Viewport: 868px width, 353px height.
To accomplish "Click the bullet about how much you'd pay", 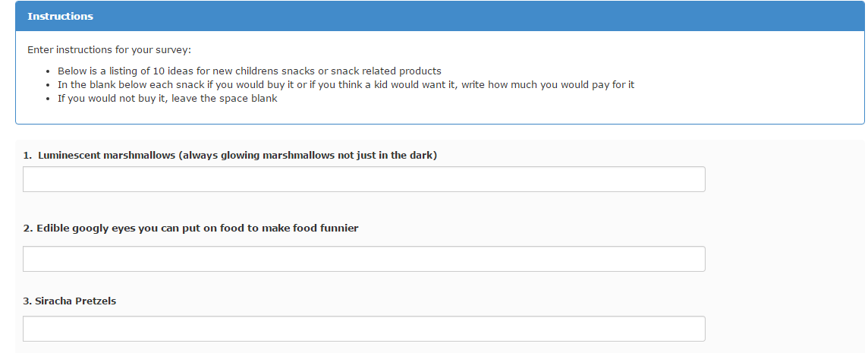I will pyautogui.click(x=346, y=84).
